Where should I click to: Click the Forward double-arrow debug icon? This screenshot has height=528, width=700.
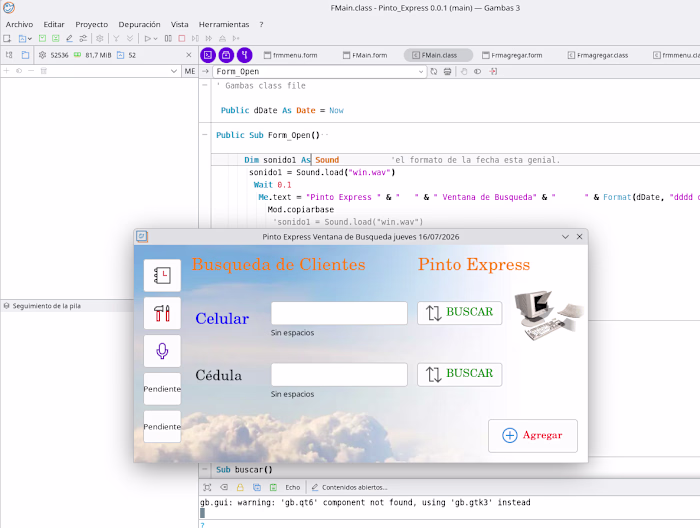(208, 38)
